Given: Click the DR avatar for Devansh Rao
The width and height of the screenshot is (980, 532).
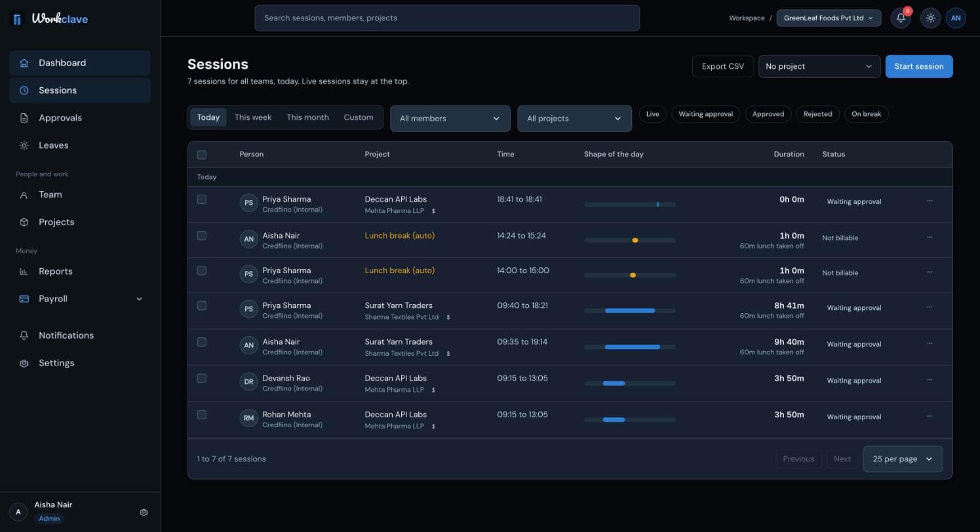Looking at the screenshot, I should (x=248, y=382).
